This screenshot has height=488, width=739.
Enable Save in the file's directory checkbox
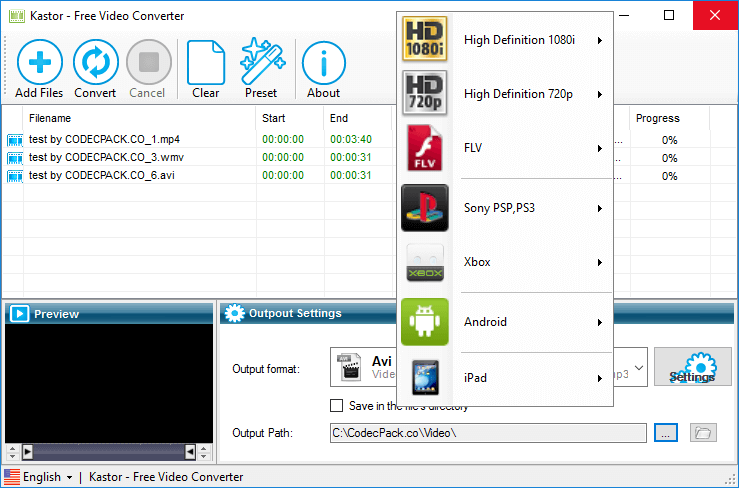(x=337, y=405)
